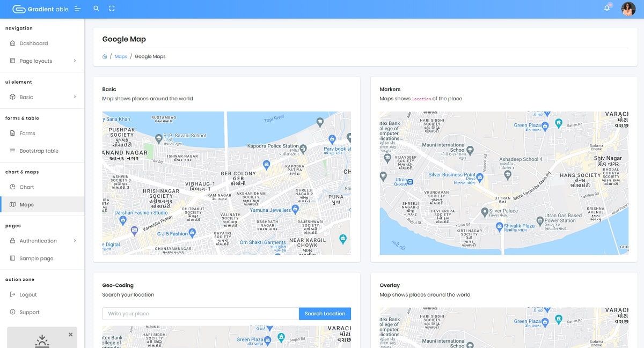Click the Forms document icon in sidebar
The image size is (644, 348).
point(13,134)
